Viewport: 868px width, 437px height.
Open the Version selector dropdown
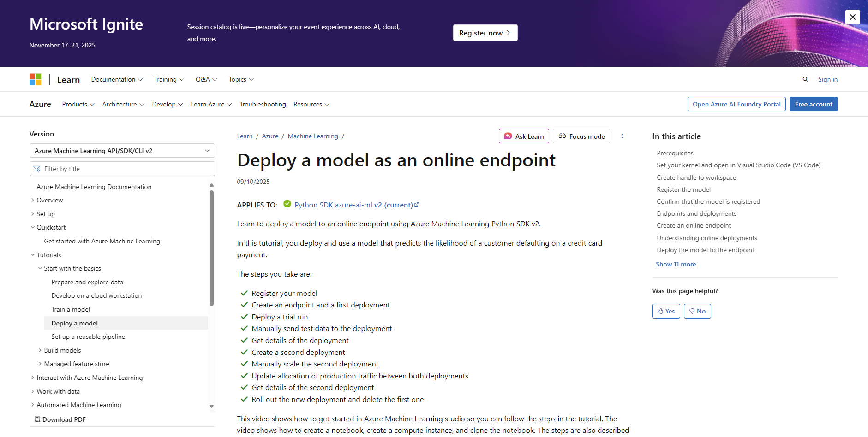pyautogui.click(x=122, y=151)
